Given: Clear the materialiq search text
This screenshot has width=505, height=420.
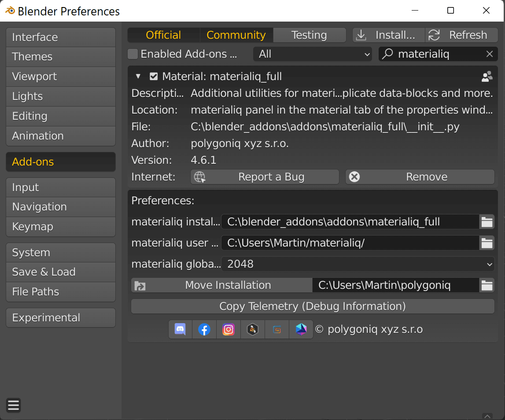Looking at the screenshot, I should 490,54.
